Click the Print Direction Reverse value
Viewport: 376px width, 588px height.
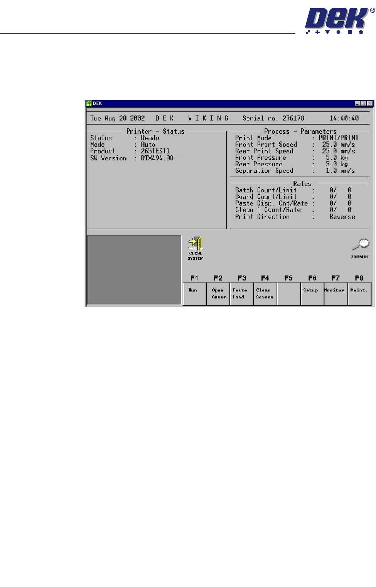pyautogui.click(x=342, y=217)
